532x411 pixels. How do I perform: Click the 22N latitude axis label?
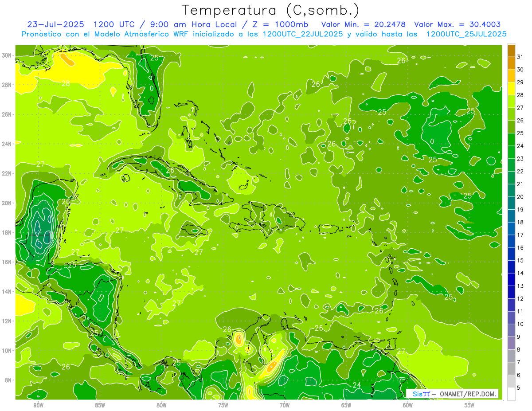(8, 173)
